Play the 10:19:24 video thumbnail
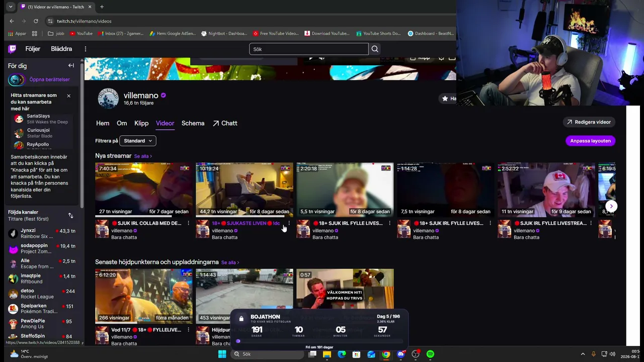Image resolution: width=644 pixels, height=362 pixels. coord(245,190)
